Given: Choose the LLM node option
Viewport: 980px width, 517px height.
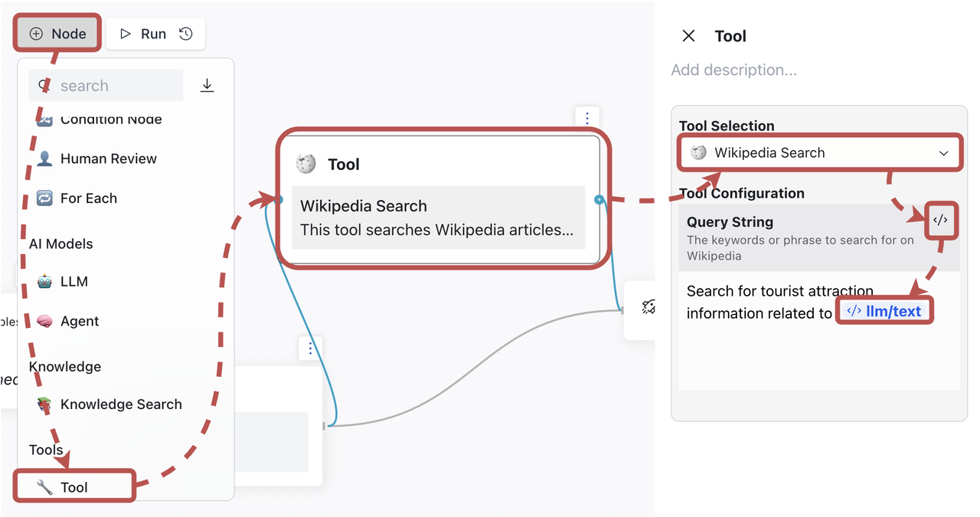Looking at the screenshot, I should [73, 281].
